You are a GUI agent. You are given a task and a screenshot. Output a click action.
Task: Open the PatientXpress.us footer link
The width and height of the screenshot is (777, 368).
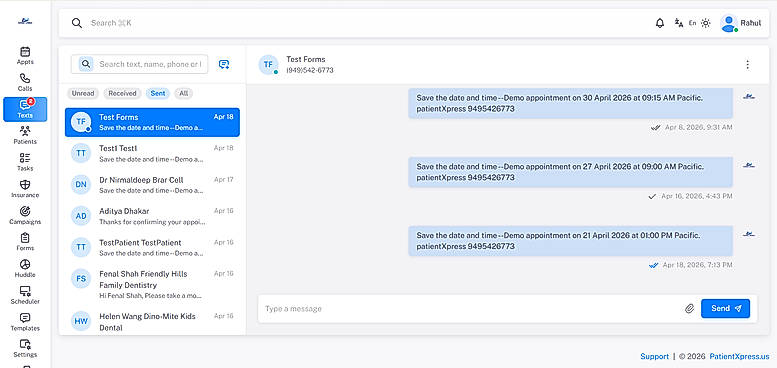739,356
